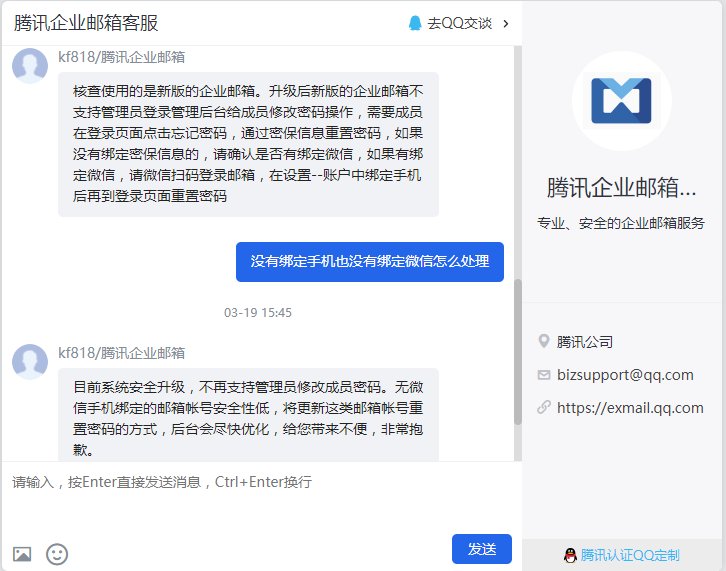Click the second agent message about 系统安全升级
726x571 pixels.
click(x=248, y=415)
